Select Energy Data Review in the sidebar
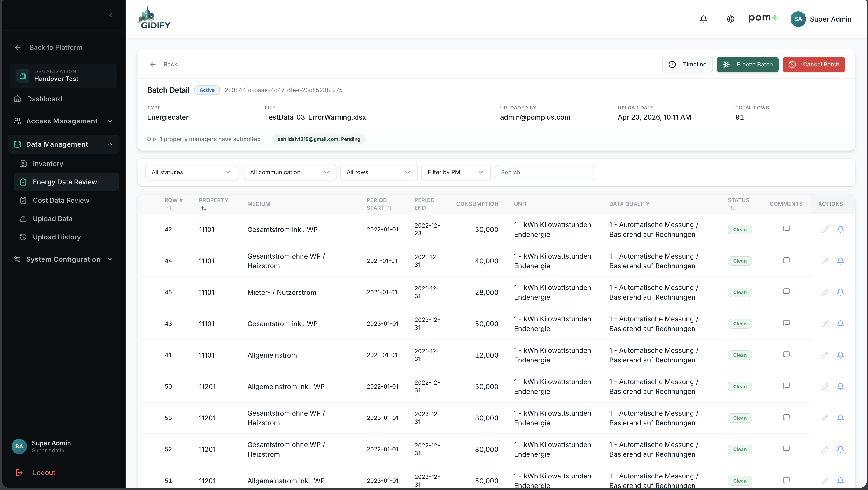Viewport: 868px width, 490px height. tap(66, 182)
